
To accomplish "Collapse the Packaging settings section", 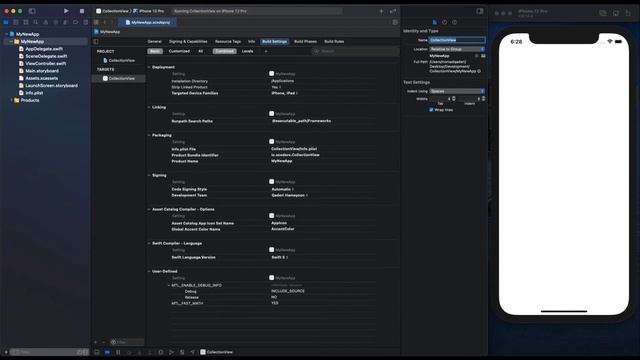I will click(149, 135).
